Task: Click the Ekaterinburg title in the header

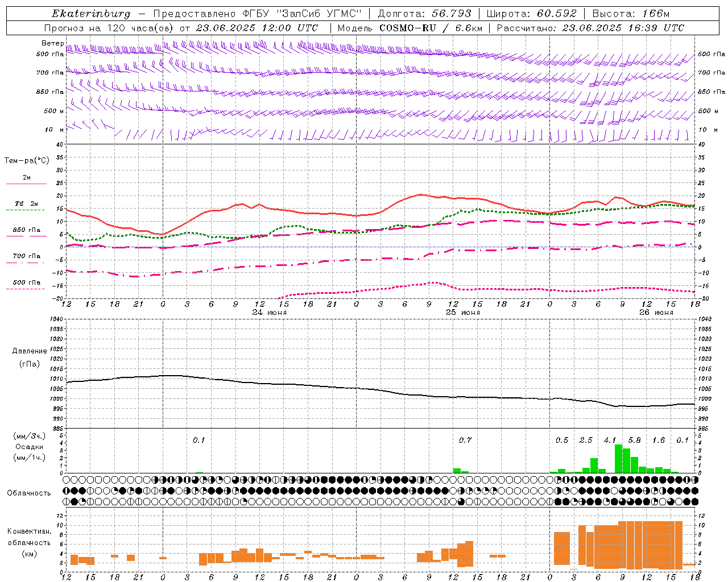Action: [x=91, y=14]
